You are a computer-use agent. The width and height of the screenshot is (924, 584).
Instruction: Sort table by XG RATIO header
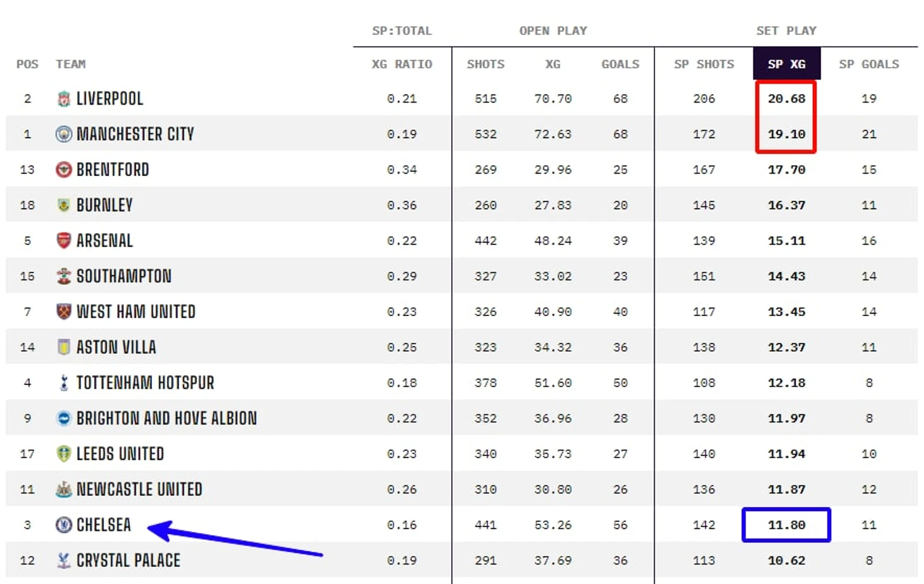(x=402, y=64)
